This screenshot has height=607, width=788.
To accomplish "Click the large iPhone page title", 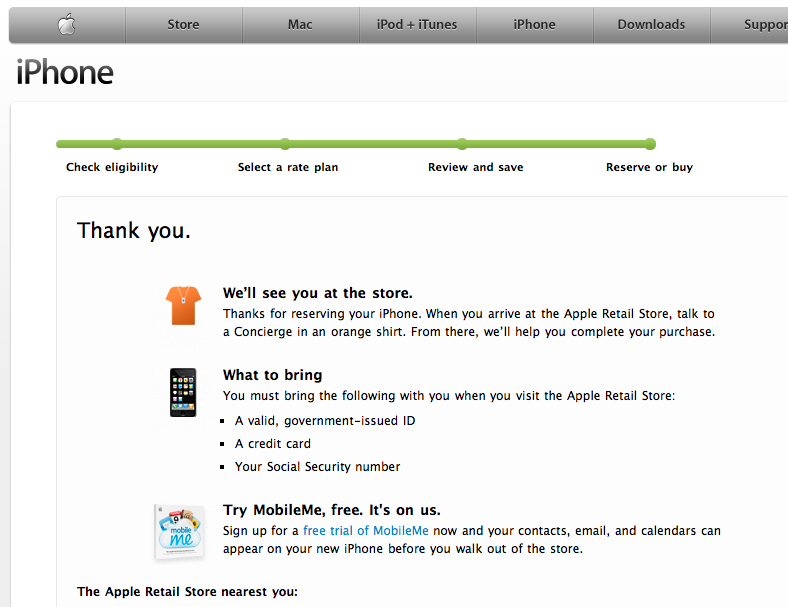I will 65,72.
